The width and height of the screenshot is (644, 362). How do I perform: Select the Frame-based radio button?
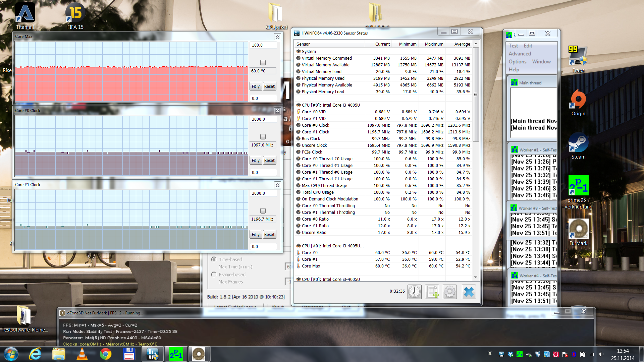tap(214, 275)
